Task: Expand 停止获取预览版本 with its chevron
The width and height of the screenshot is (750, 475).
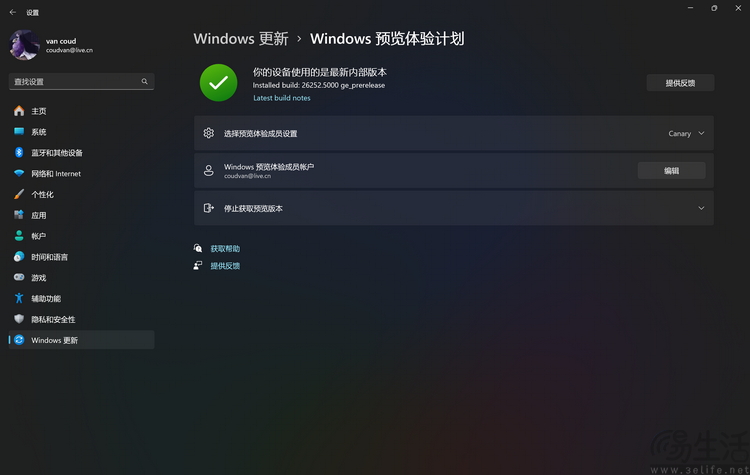Action: point(701,208)
